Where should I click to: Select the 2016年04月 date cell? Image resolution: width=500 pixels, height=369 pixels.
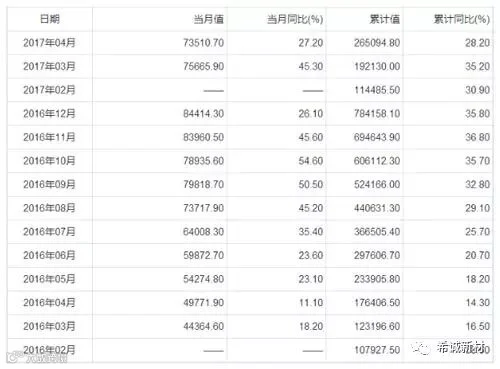click(49, 303)
